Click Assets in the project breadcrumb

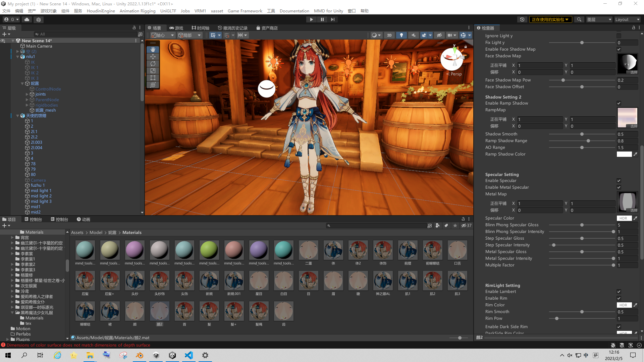[x=77, y=232]
